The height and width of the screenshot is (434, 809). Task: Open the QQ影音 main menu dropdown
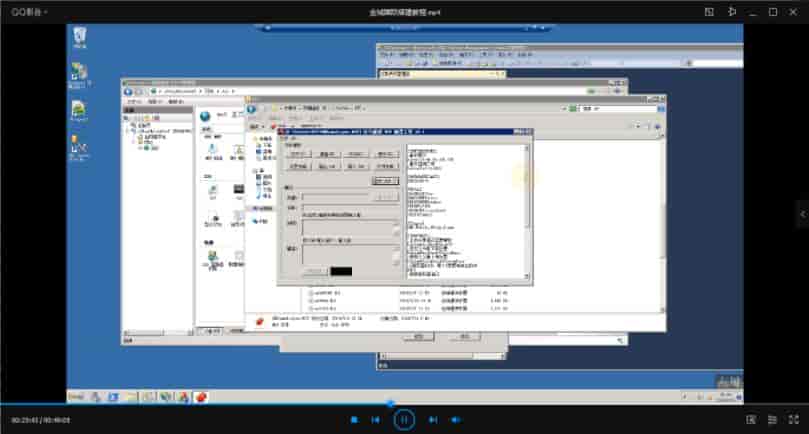(x=28, y=12)
